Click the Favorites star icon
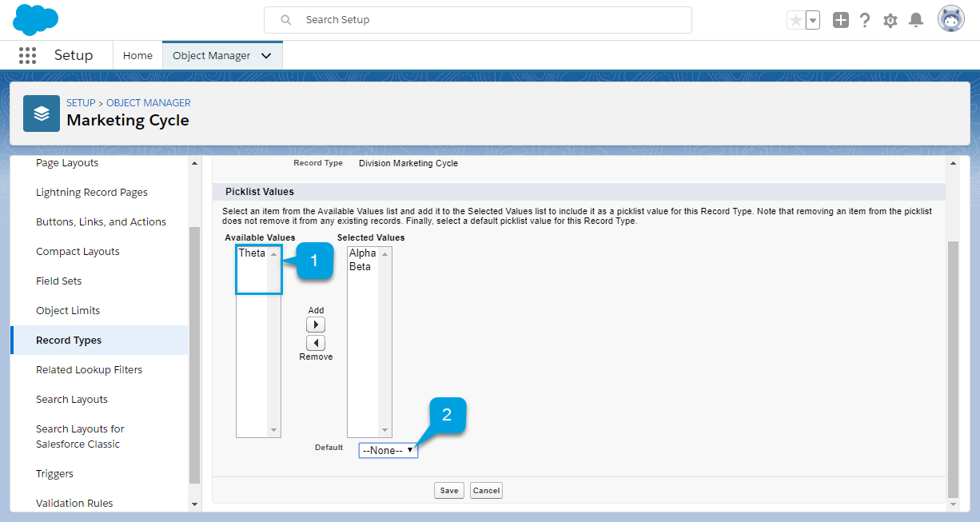This screenshot has height=522, width=980. click(x=795, y=21)
